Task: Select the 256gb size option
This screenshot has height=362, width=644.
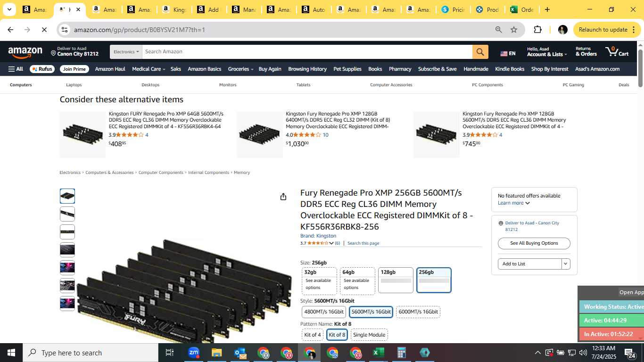Action: (434, 280)
